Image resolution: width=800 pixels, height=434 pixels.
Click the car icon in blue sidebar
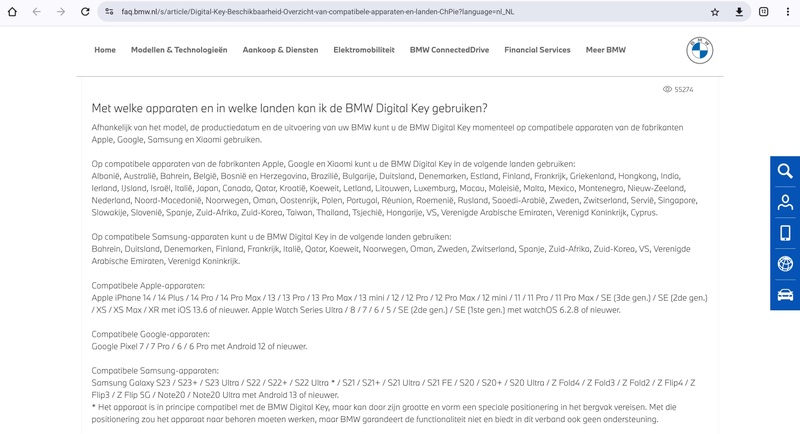tap(785, 295)
